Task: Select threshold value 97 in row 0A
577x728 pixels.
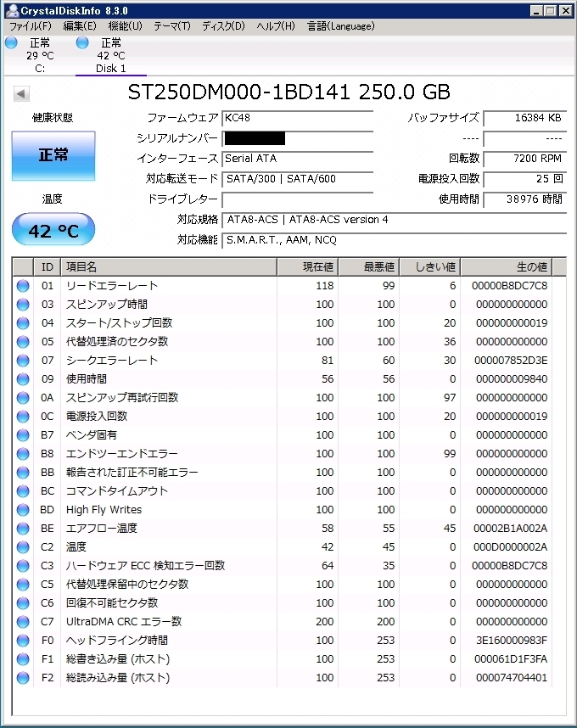Action: pos(450,397)
